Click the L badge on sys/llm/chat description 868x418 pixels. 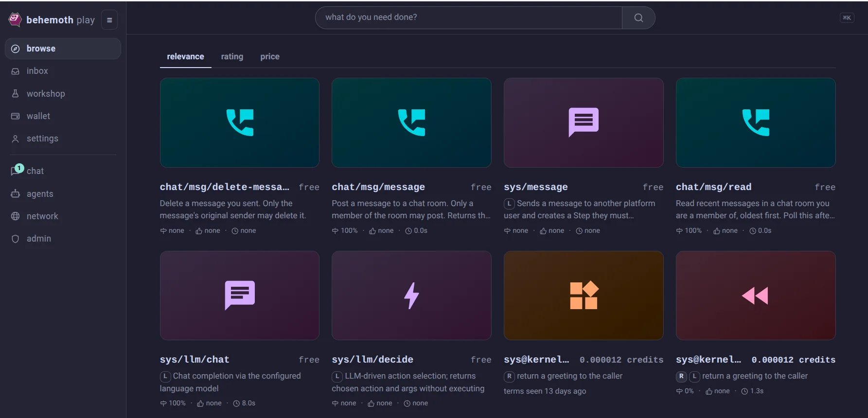[x=165, y=376]
